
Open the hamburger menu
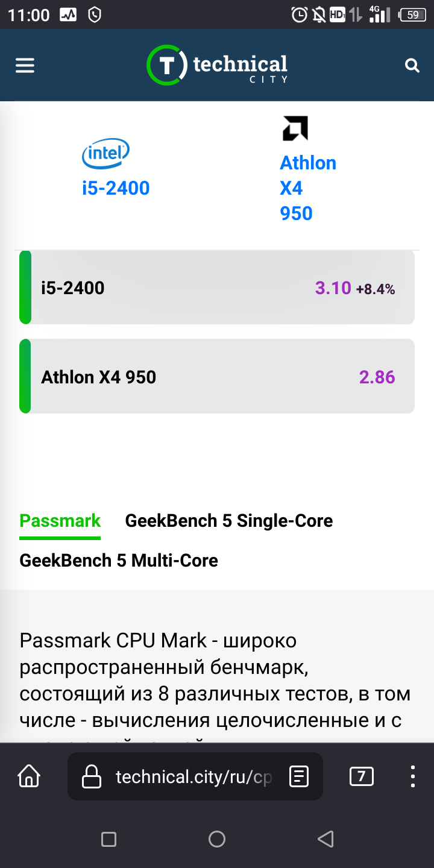point(25,65)
